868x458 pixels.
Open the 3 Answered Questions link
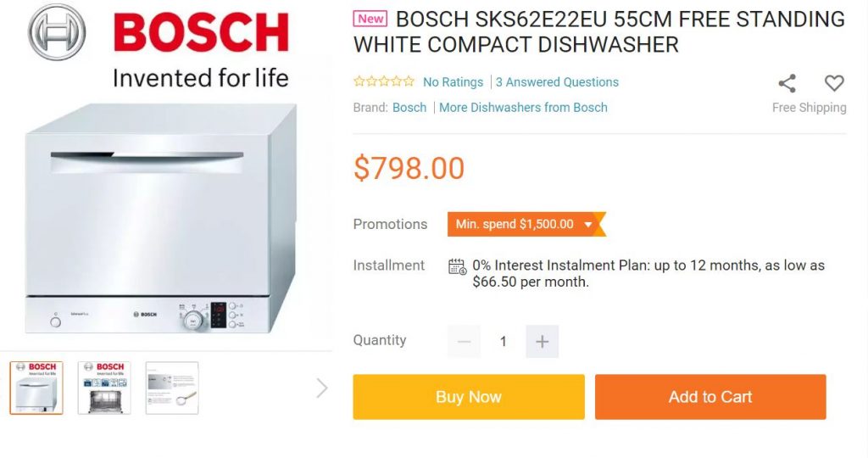coord(557,82)
